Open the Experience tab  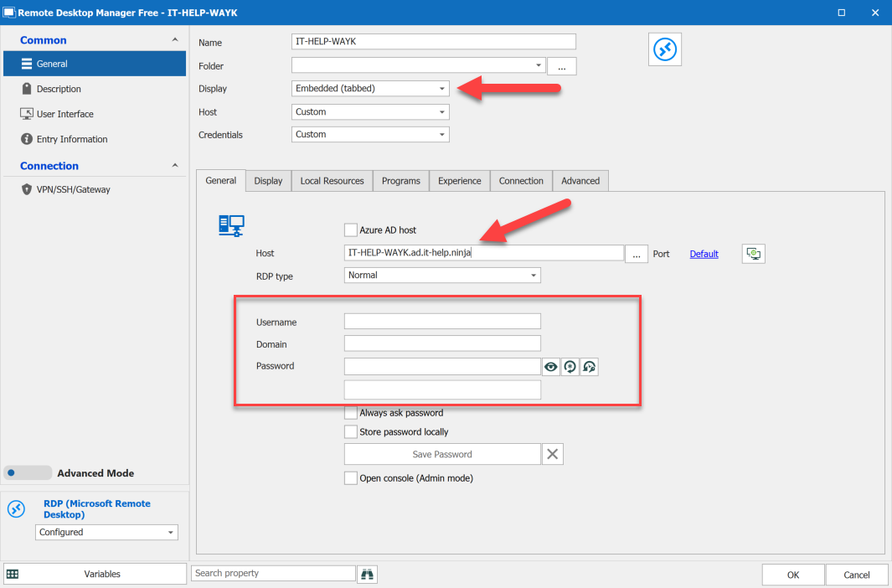click(x=459, y=181)
